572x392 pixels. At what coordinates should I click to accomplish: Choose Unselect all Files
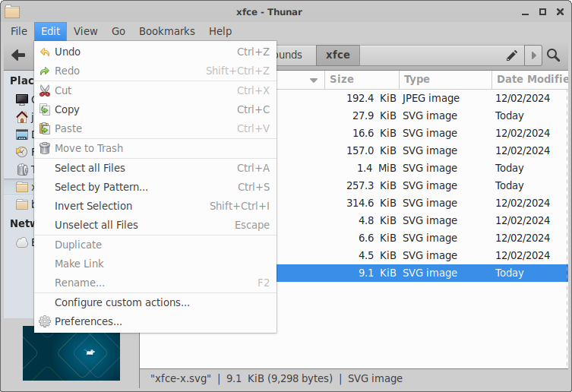point(155,225)
